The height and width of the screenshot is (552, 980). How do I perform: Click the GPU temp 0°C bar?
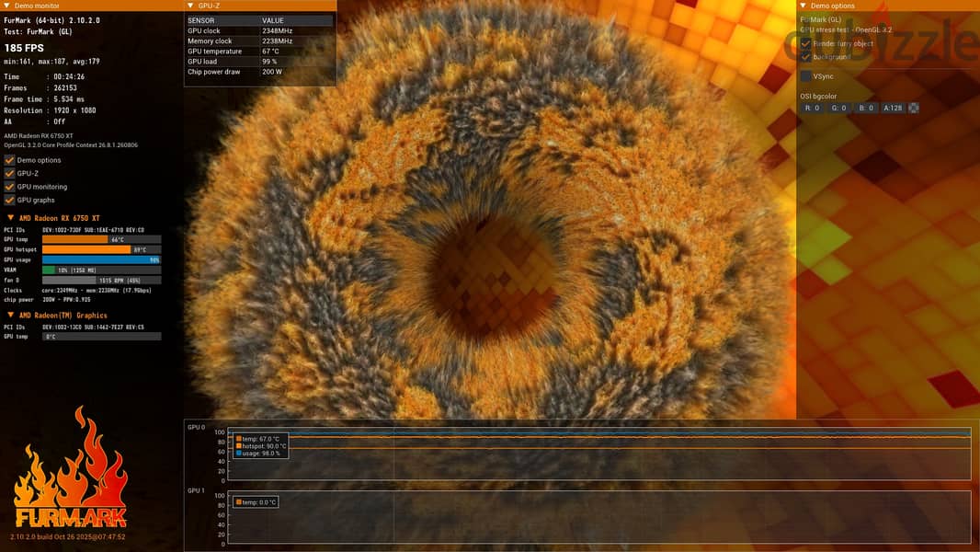101,337
